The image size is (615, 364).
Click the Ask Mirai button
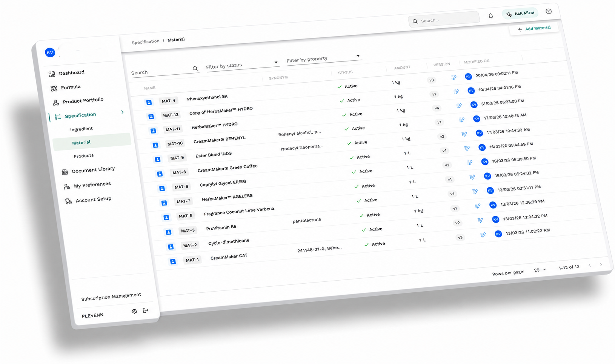[521, 14]
